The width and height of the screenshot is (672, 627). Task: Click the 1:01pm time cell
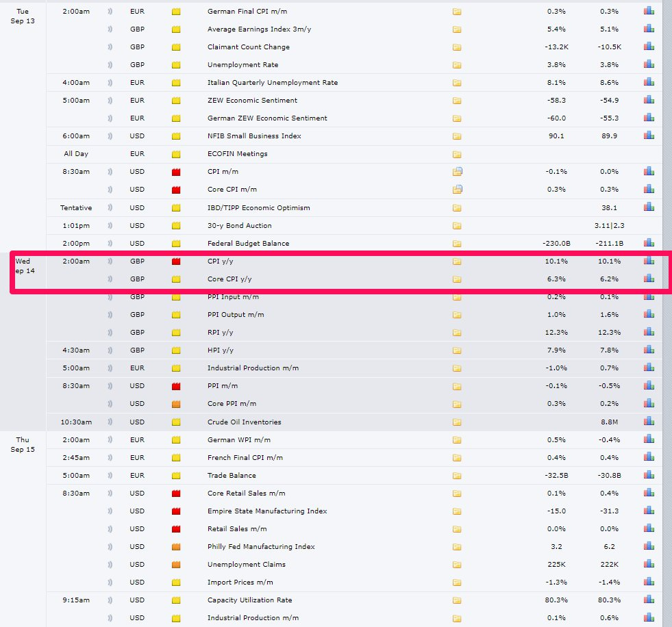pyautogui.click(x=76, y=225)
